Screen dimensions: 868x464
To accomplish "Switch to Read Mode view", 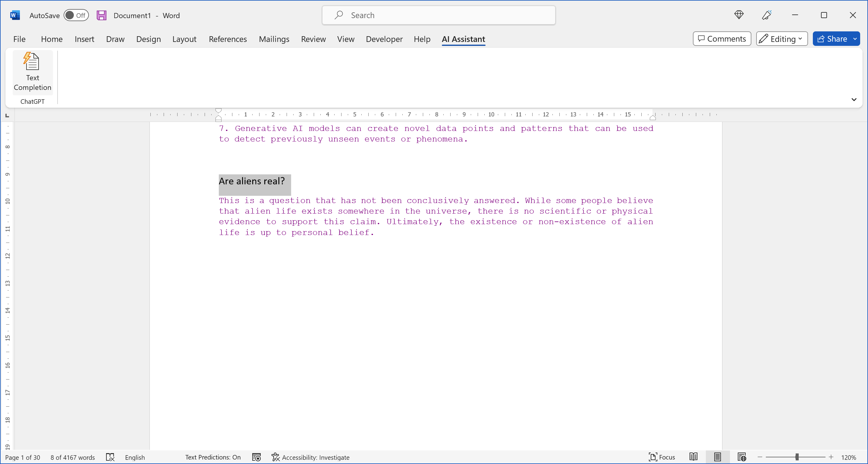I will click(x=693, y=457).
